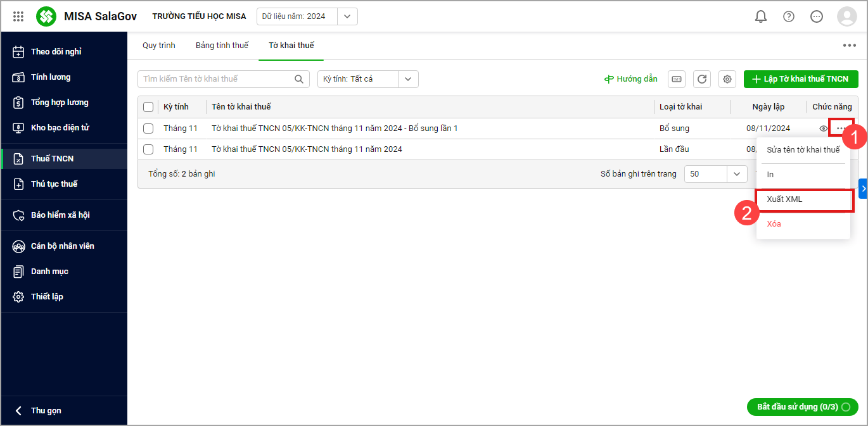Click the help question mark icon
Screen dimensions: 868x426
click(x=789, y=16)
